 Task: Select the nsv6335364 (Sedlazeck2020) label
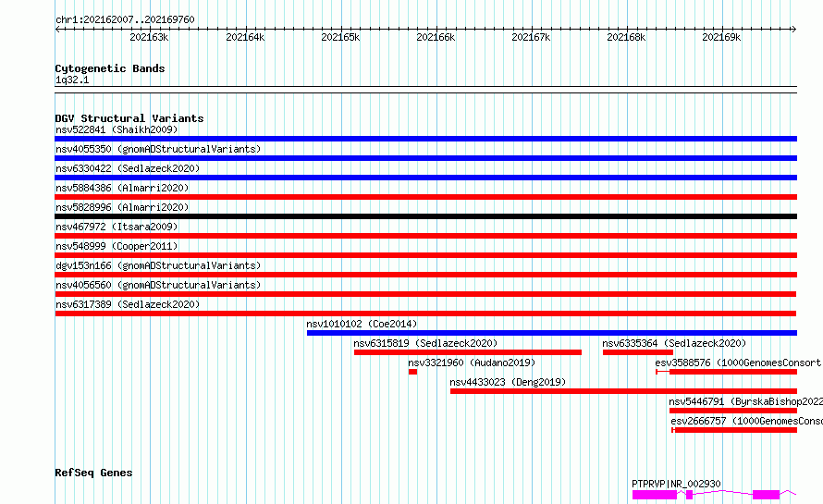tap(674, 343)
